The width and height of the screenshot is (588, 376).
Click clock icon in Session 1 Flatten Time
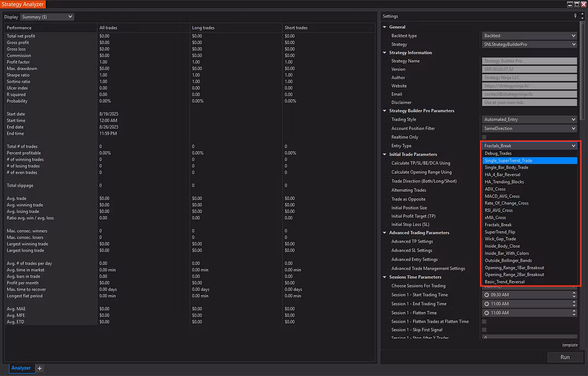coord(487,313)
